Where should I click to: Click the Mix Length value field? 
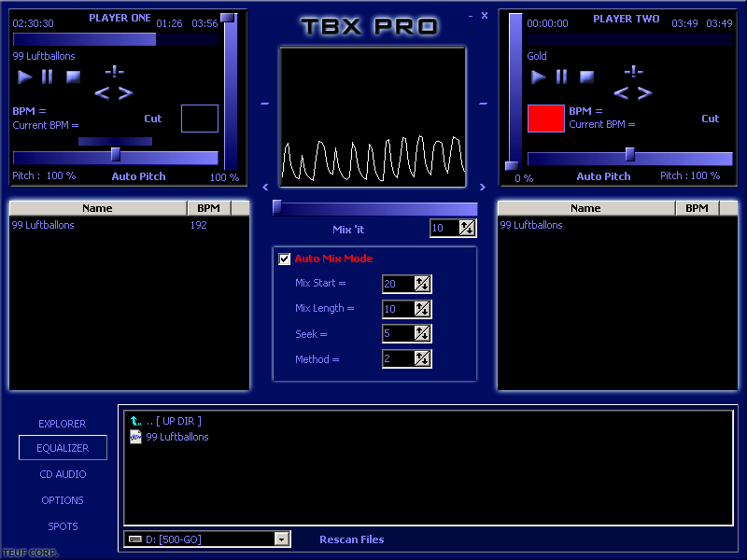click(399, 309)
